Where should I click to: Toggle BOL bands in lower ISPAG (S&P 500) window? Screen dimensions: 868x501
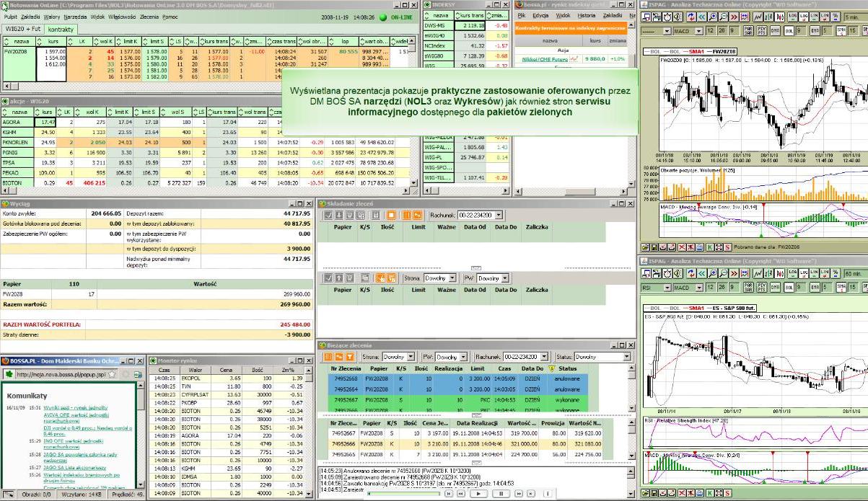point(789,288)
